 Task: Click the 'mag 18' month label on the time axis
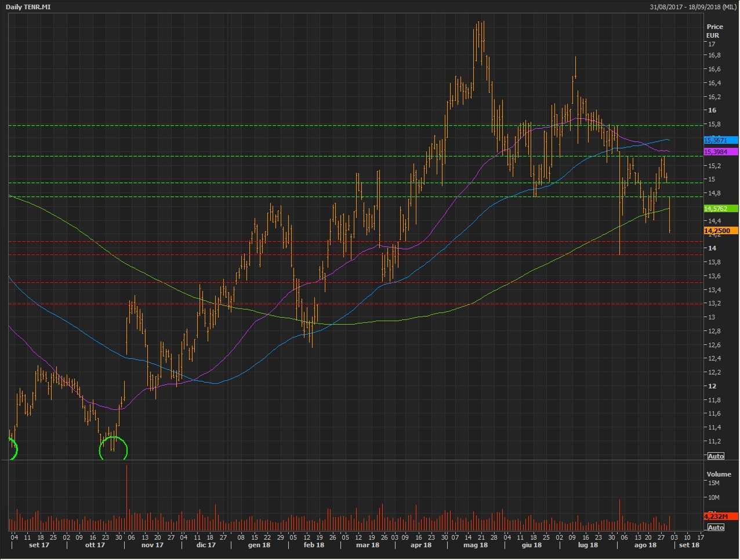coord(476,545)
